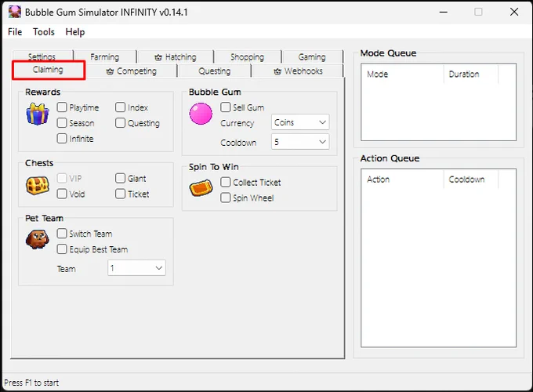This screenshot has height=392, width=533.
Task: Open the Help menu
Action: (x=75, y=32)
